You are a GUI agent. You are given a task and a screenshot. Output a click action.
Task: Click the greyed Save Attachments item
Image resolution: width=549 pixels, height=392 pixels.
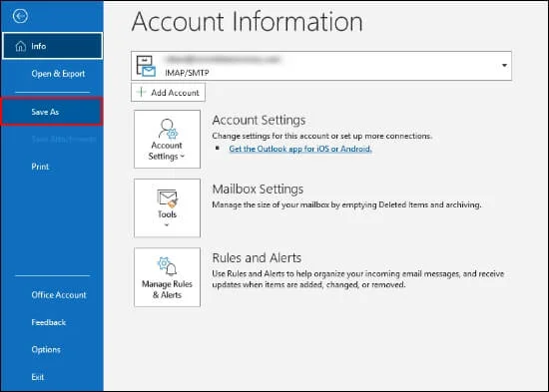[63, 140]
